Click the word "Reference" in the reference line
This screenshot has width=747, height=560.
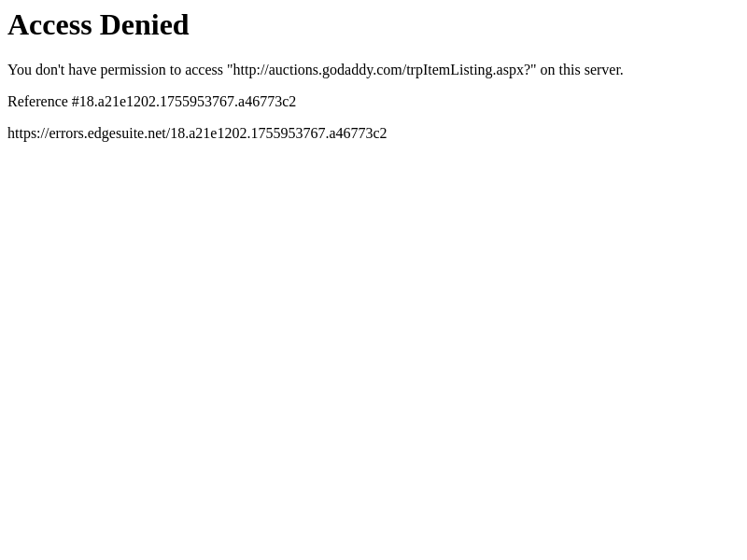tap(37, 102)
